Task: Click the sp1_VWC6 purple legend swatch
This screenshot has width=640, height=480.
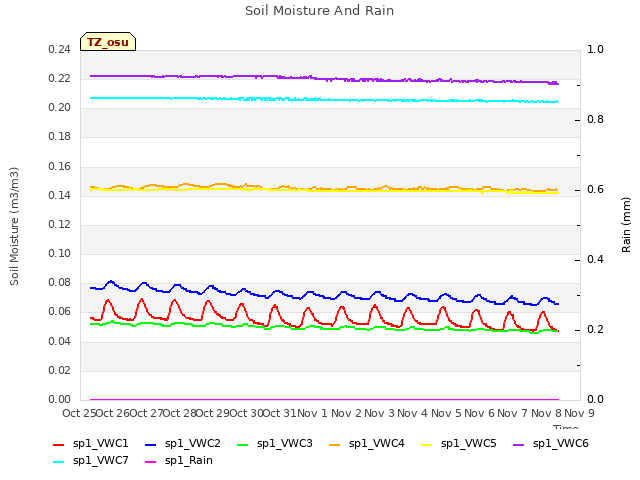Action: [518, 445]
